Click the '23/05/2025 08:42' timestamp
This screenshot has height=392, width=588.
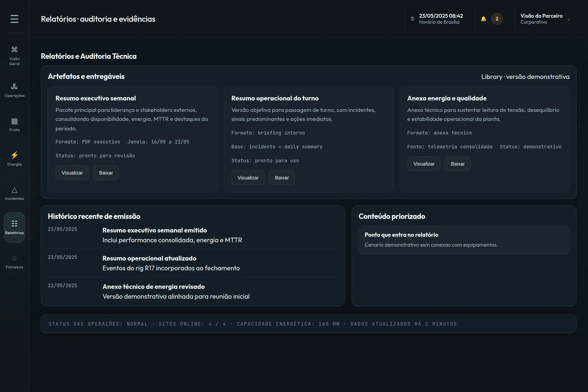click(x=441, y=16)
